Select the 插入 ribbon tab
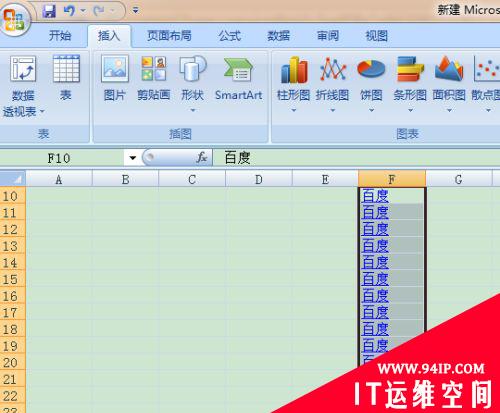The width and height of the screenshot is (500, 413). [109, 35]
